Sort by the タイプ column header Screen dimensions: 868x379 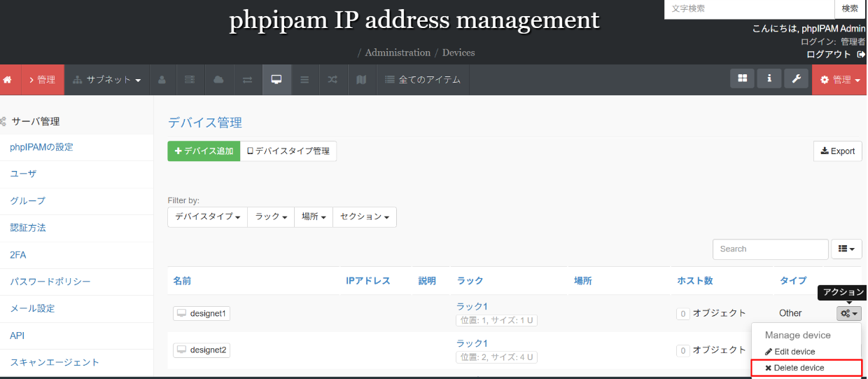pos(793,281)
